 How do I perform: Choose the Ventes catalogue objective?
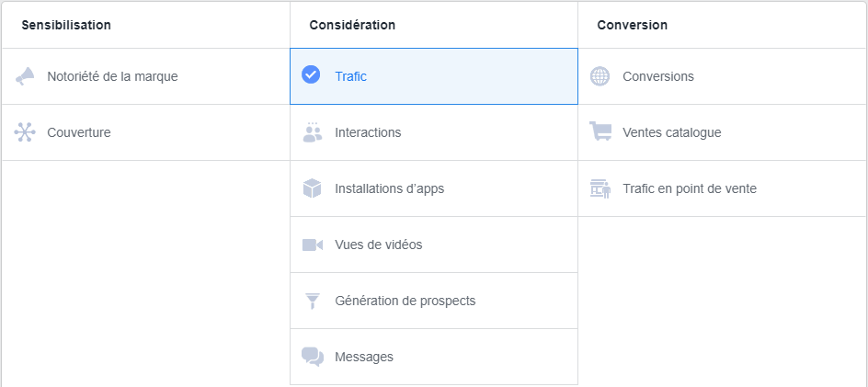(x=671, y=132)
